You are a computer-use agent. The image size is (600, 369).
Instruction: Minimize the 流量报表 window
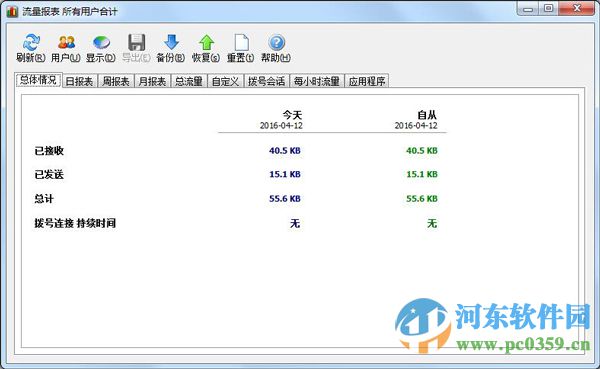[528, 9]
